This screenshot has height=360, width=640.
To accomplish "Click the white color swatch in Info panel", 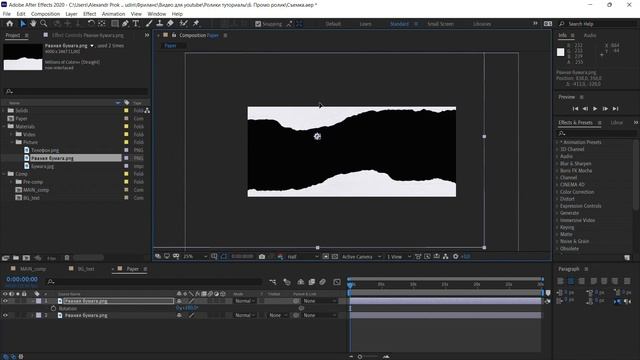I will 560,52.
